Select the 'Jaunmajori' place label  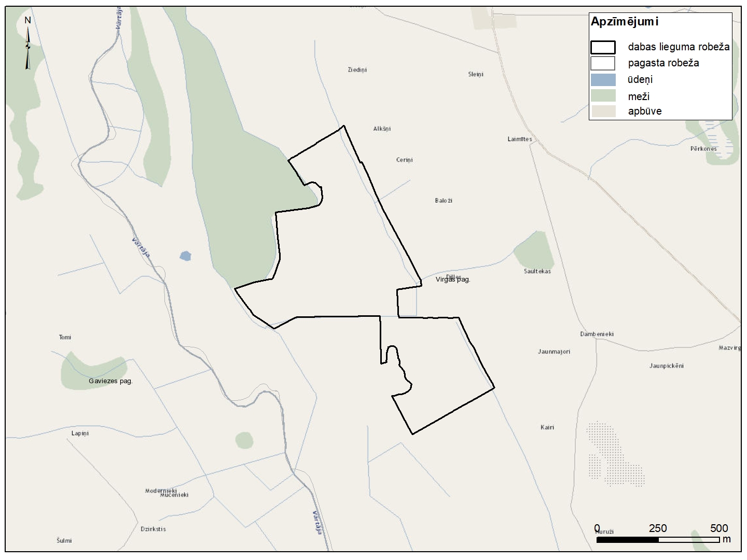coord(554,352)
